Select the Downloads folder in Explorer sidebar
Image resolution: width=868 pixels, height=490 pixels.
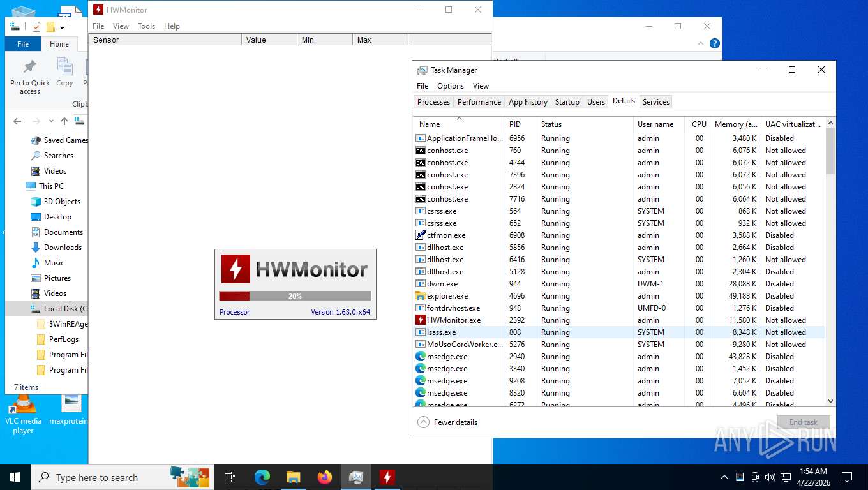(x=63, y=248)
